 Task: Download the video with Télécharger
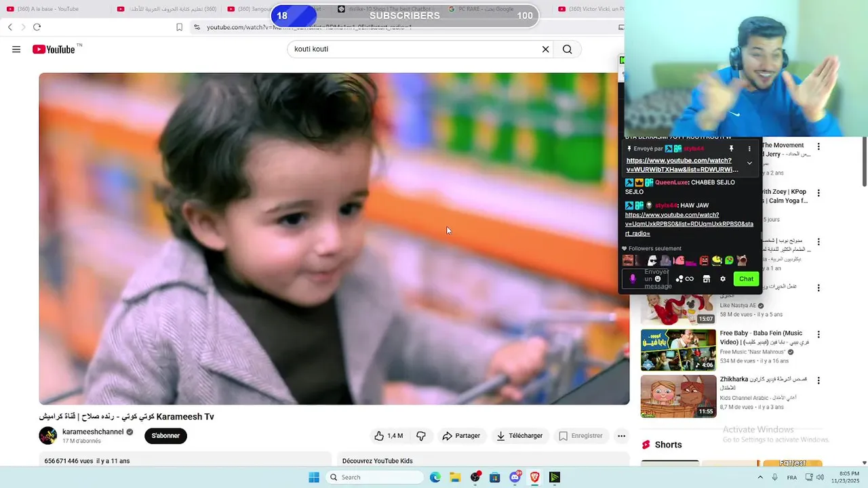(519, 436)
